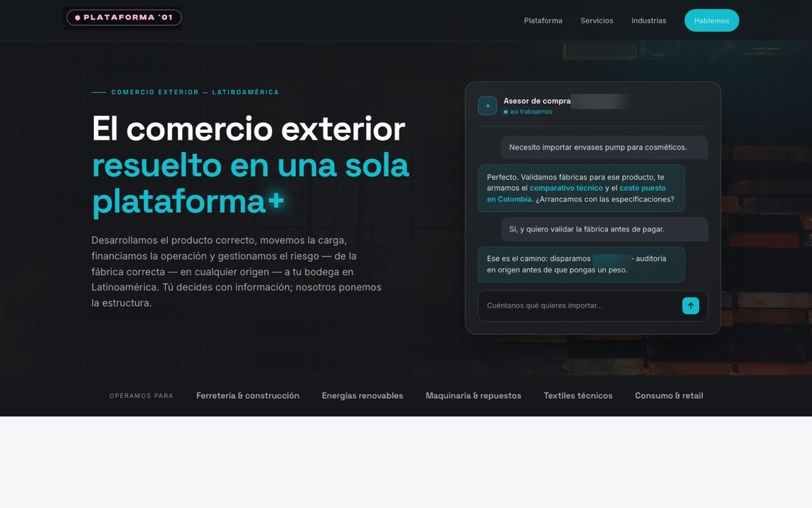Click the 'costo puesto en Colombia' highlighted text
Viewport: 812px width, 508px height.
[577, 194]
